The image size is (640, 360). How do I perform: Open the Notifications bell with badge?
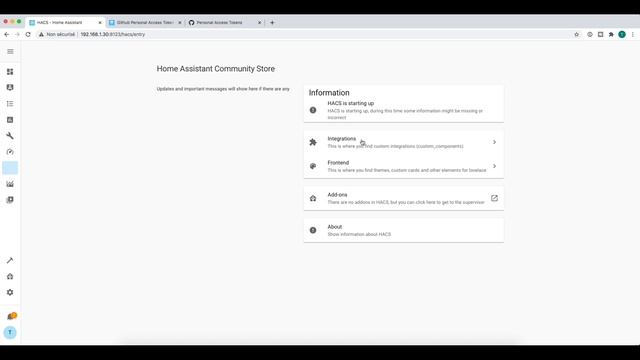11,316
